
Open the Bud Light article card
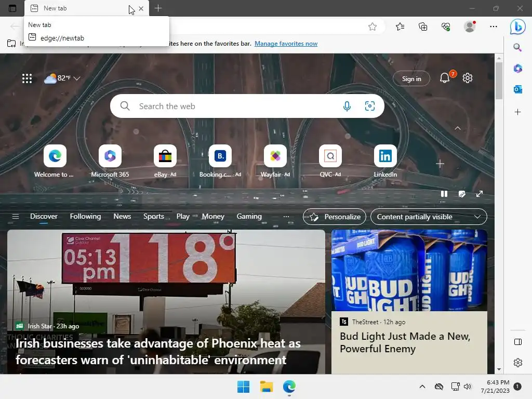coord(409,302)
